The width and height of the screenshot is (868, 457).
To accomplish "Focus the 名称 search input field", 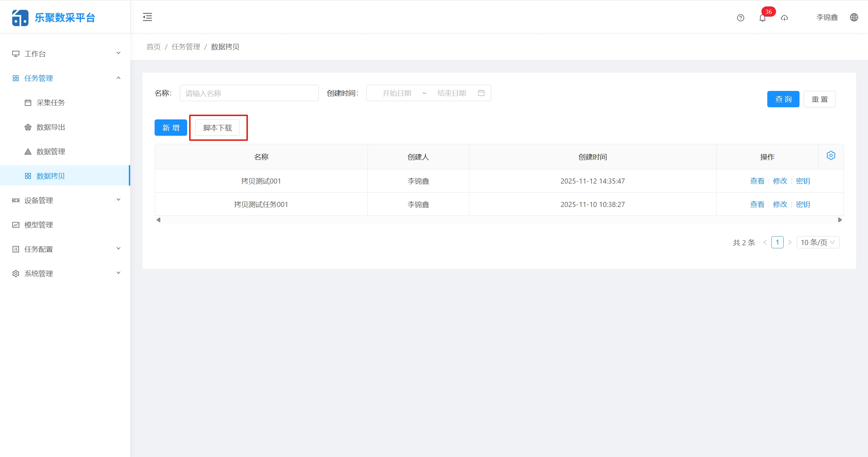I will [x=249, y=93].
